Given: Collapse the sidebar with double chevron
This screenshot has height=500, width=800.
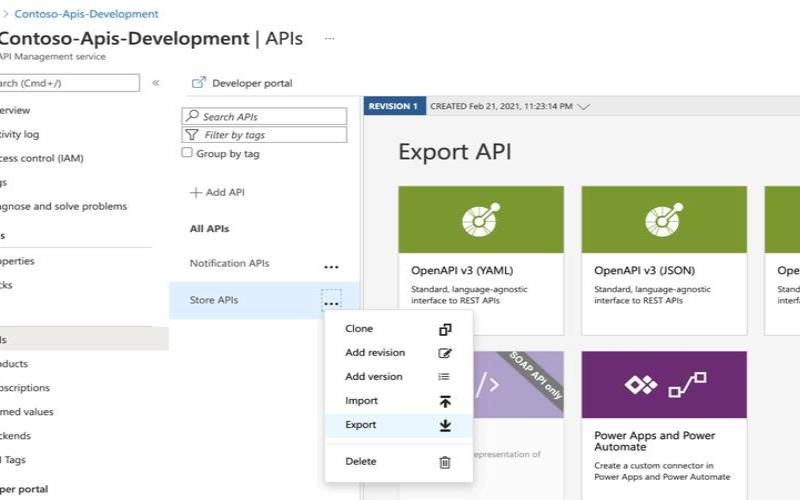Looking at the screenshot, I should pyautogui.click(x=156, y=83).
